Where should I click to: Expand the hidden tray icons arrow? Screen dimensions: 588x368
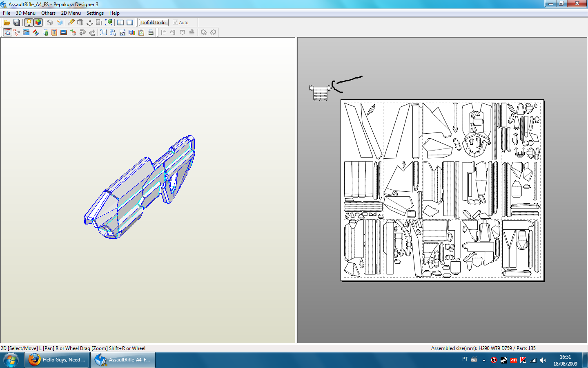pyautogui.click(x=484, y=360)
